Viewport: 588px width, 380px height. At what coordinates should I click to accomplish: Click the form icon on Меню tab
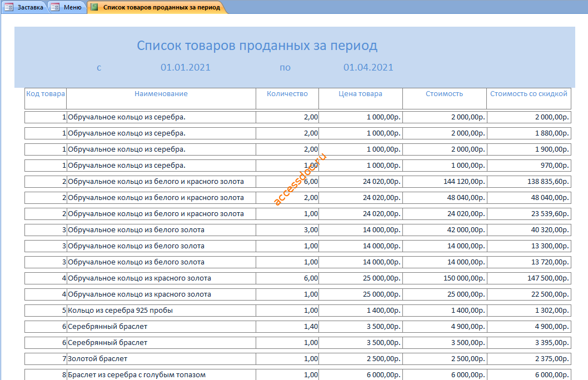click(55, 7)
